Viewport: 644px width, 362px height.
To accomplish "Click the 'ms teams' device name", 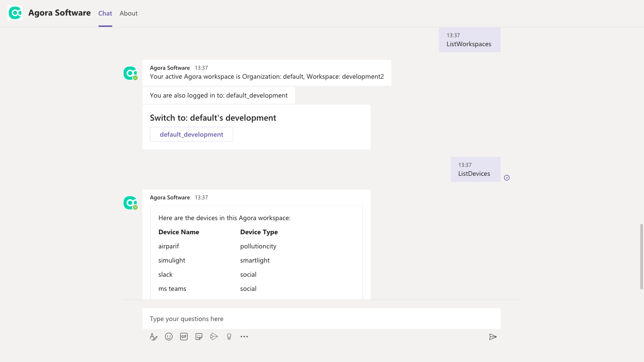I will (173, 288).
